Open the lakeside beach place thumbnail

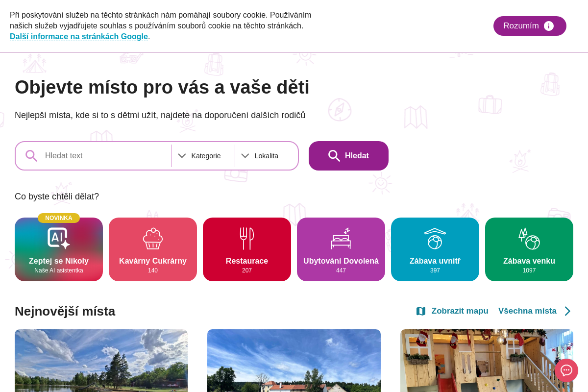click(101, 361)
